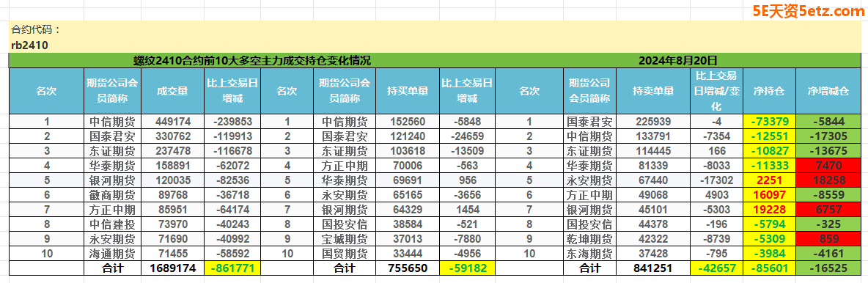Click trading volume value 449174
868x283 pixels.
pos(173,121)
